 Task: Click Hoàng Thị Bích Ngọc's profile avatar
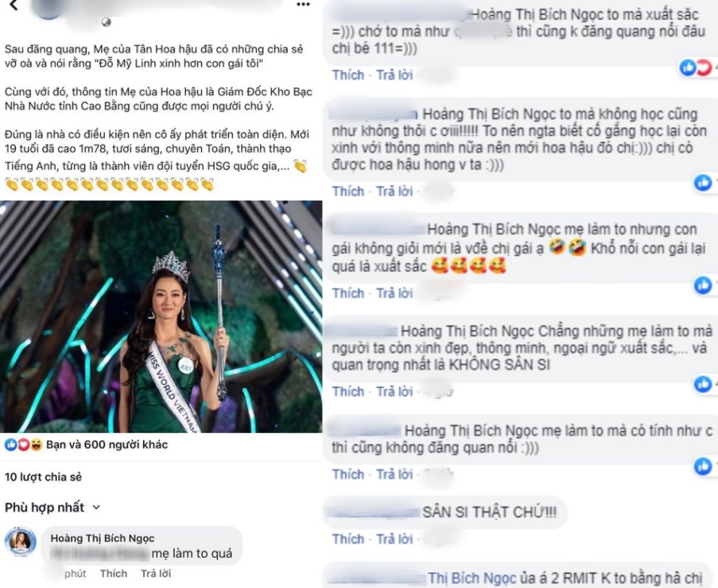pyautogui.click(x=20, y=541)
